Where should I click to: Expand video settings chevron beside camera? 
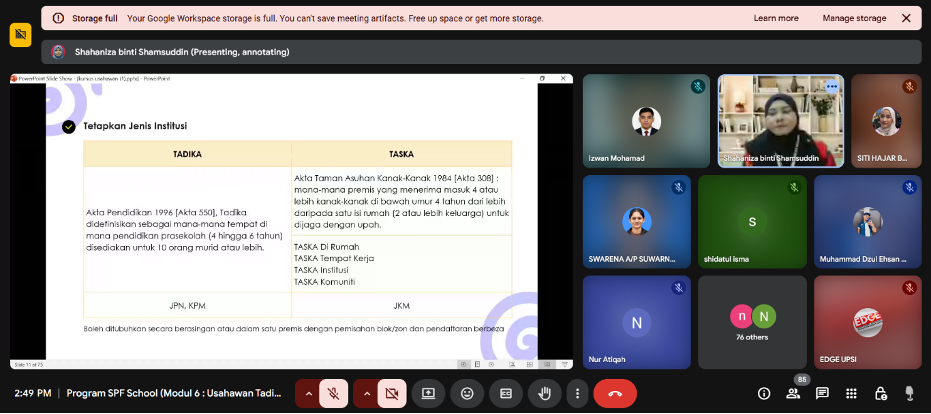pyautogui.click(x=366, y=393)
